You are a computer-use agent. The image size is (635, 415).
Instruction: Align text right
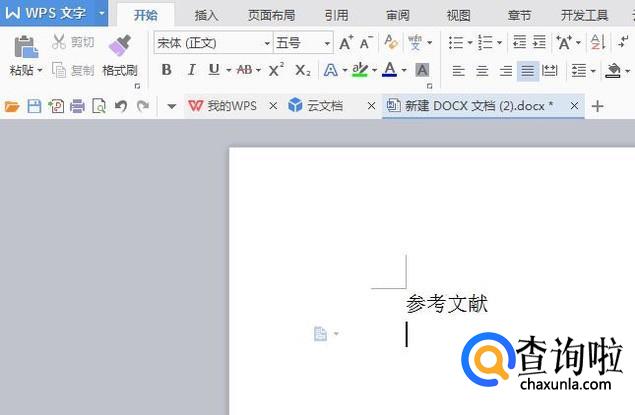coord(505,71)
